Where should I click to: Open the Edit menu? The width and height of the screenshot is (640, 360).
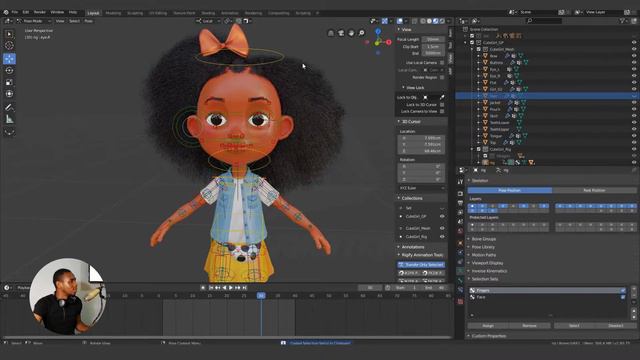pyautogui.click(x=26, y=12)
